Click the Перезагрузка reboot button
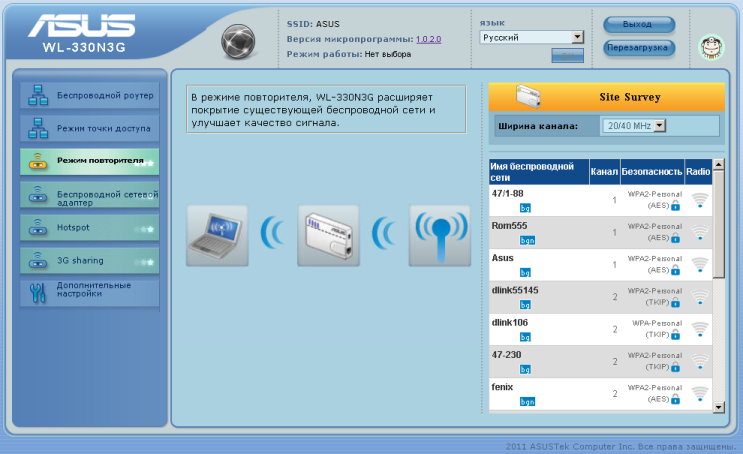 click(639, 48)
